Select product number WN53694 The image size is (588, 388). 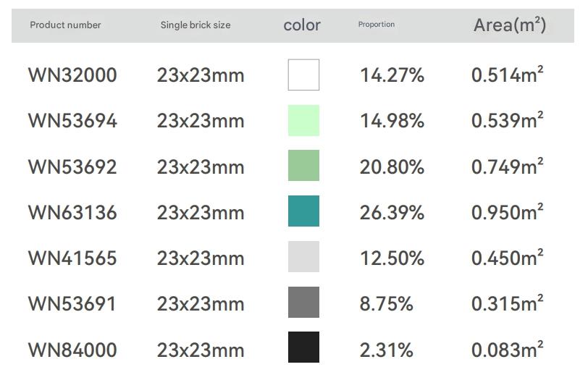[x=72, y=121]
